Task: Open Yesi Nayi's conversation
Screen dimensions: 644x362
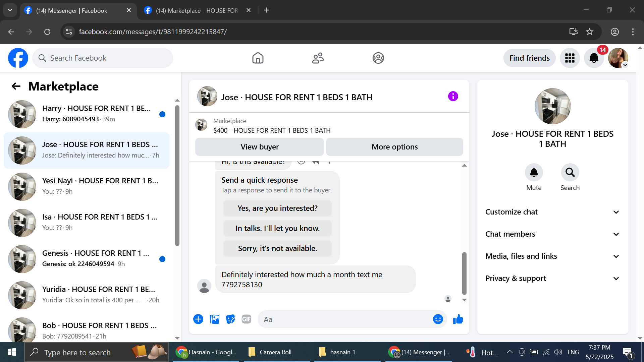Action: click(x=87, y=186)
